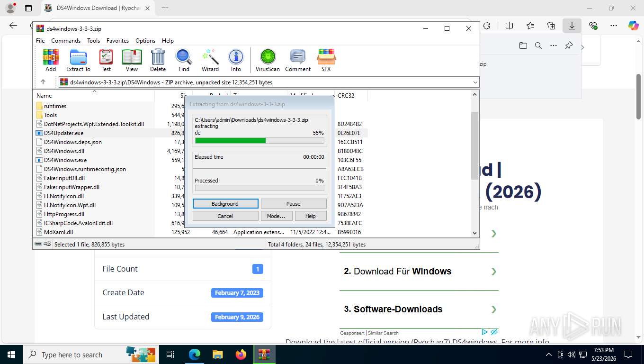Select DS4Windows.exe file

pos(65,160)
